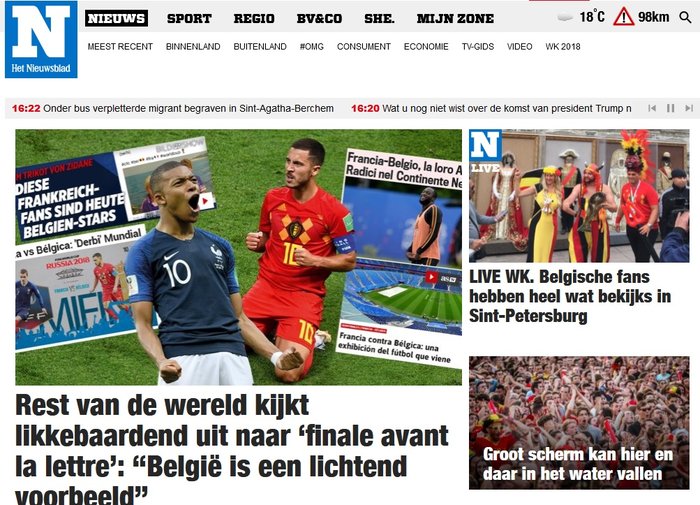Open the TV-GIDS link
The width and height of the screenshot is (700, 505).
pyautogui.click(x=478, y=46)
